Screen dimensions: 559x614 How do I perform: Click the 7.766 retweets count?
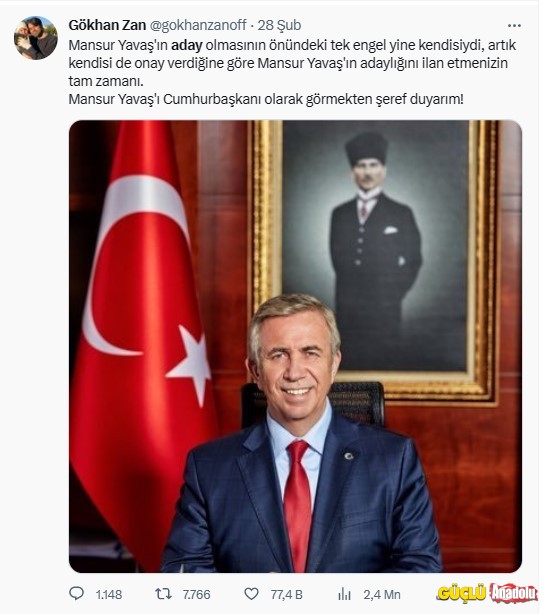click(x=197, y=594)
